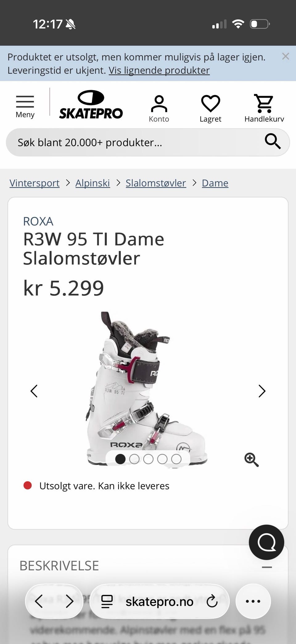This screenshot has height=644, width=296.
Task: Show next product image arrow
Action: (262, 391)
